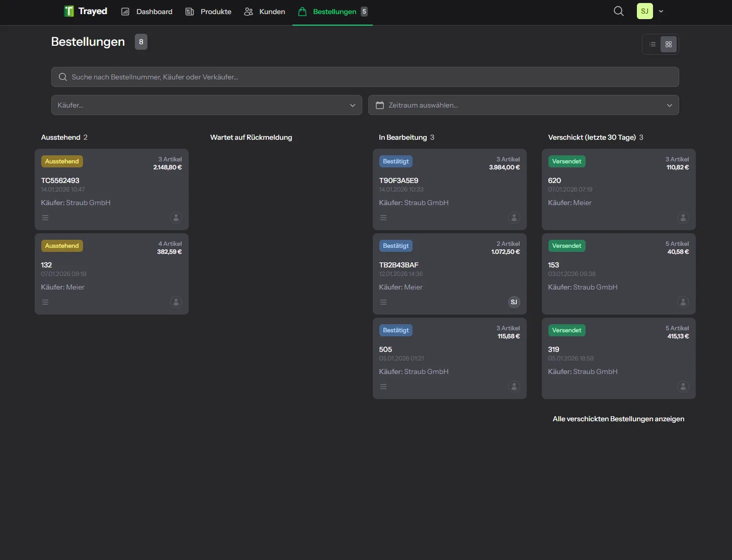Click the Trayed logo icon

[69, 11]
